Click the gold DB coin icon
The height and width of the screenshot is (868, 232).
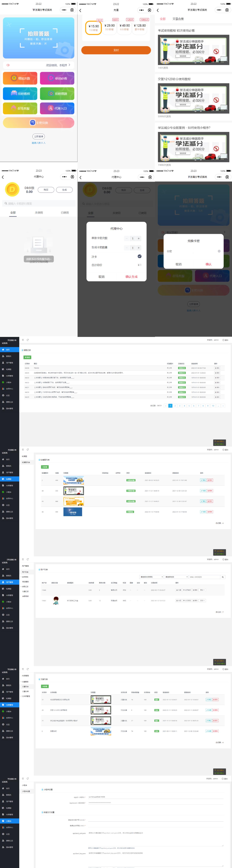pyautogui.click(x=12, y=189)
